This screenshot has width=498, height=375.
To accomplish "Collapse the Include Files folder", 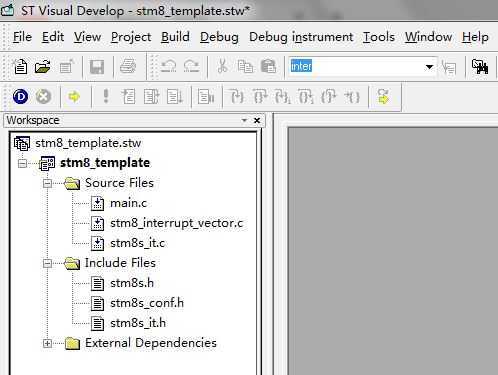I will coord(47,263).
